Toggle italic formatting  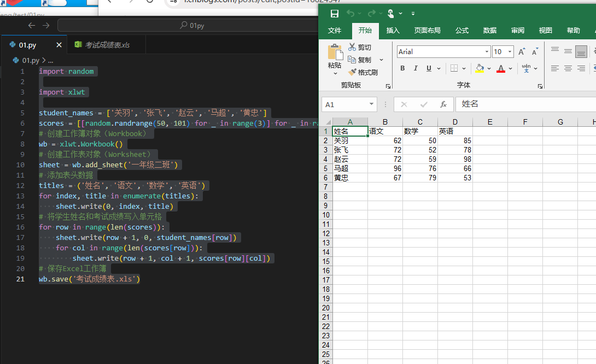coord(416,68)
